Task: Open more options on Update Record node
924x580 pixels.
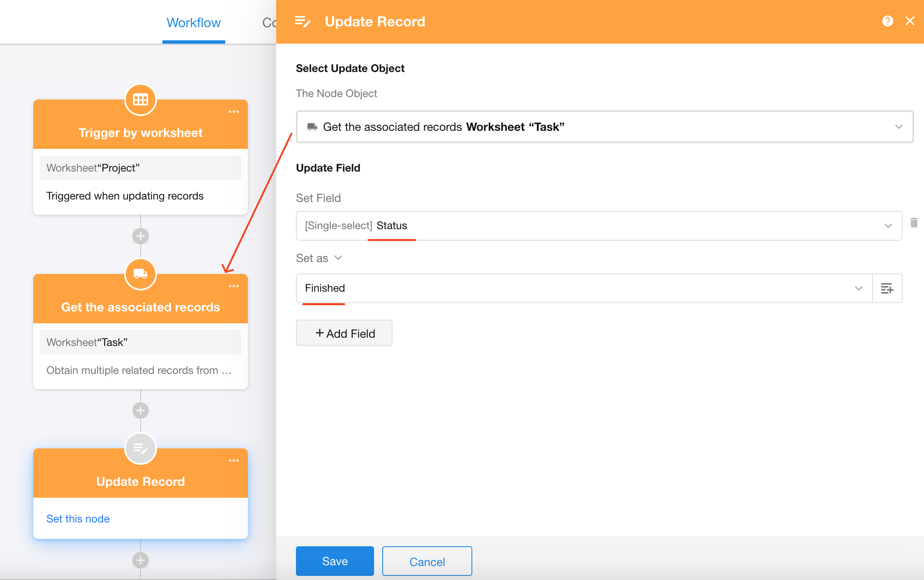Action: pos(234,461)
